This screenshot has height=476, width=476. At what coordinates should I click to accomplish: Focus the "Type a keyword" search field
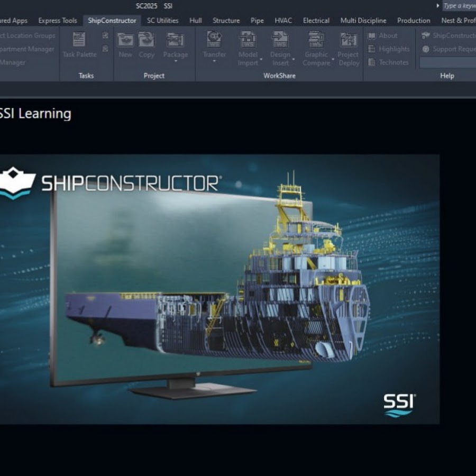[x=459, y=5]
